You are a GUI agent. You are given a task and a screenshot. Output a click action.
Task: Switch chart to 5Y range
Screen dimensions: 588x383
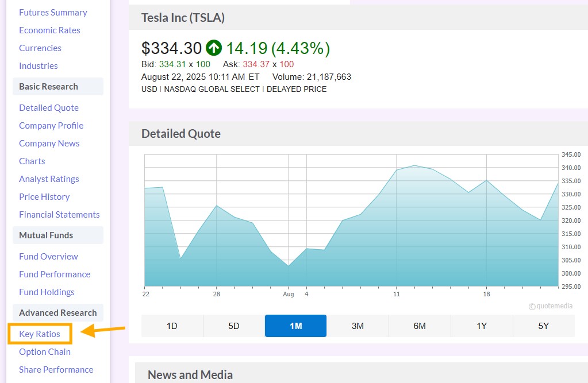pyautogui.click(x=543, y=326)
